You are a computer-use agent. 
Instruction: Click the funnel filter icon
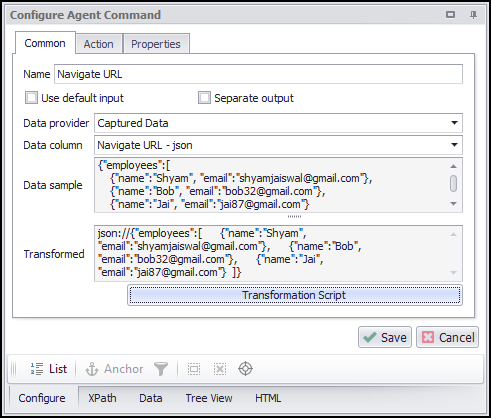pos(161,369)
